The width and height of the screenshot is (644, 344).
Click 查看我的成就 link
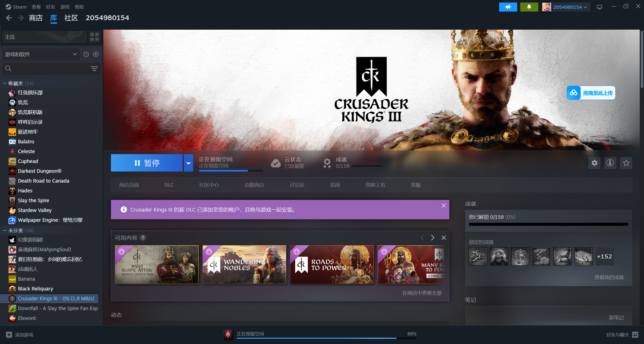pos(609,277)
